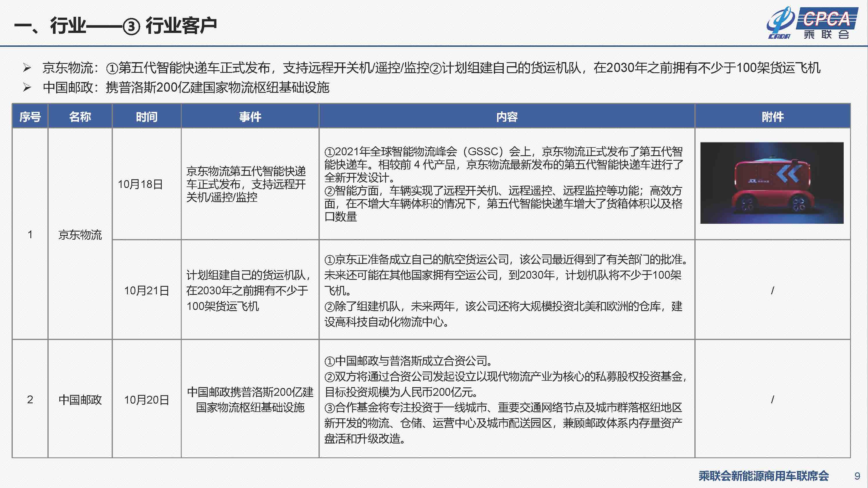Image resolution: width=868 pixels, height=488 pixels.
Task: Select the 10月18日 date cell
Action: tap(147, 184)
